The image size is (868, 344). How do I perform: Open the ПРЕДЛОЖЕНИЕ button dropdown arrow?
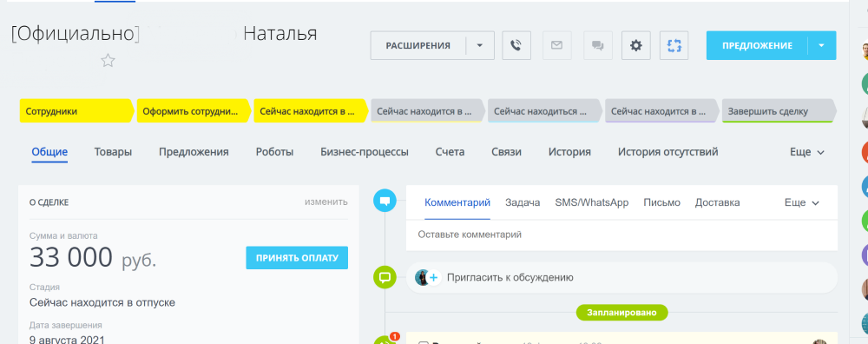pyautogui.click(x=822, y=45)
